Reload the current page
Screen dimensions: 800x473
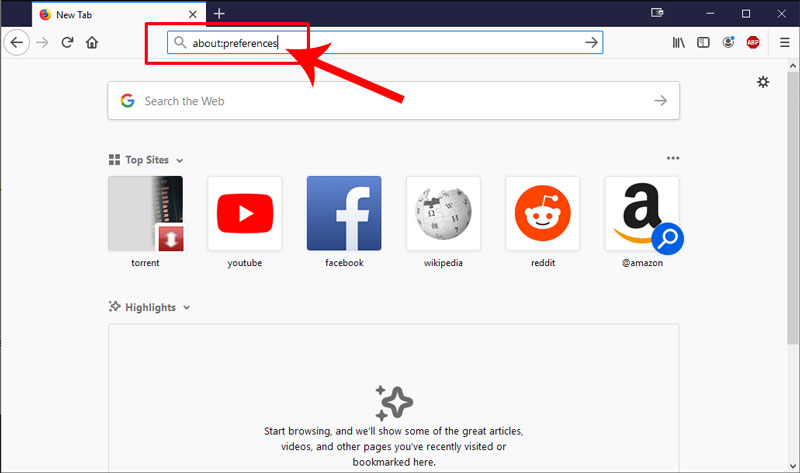point(67,42)
